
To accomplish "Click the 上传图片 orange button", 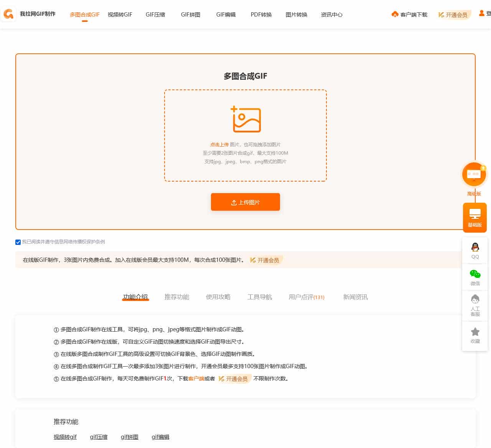I will [x=245, y=202].
